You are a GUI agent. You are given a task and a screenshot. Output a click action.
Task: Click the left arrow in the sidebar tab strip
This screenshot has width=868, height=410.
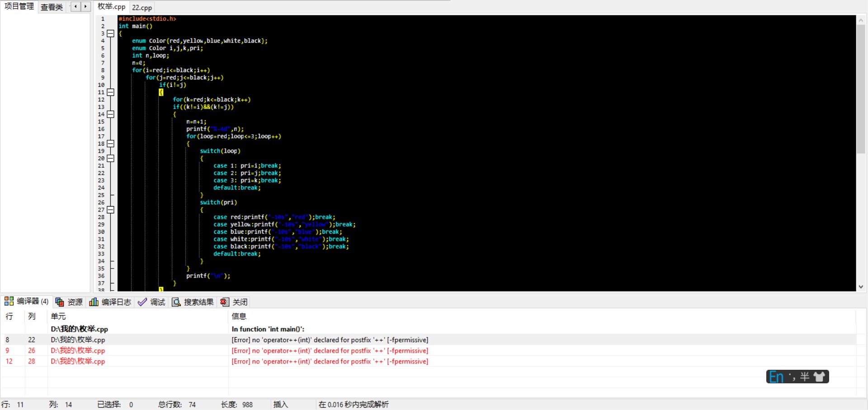[75, 7]
